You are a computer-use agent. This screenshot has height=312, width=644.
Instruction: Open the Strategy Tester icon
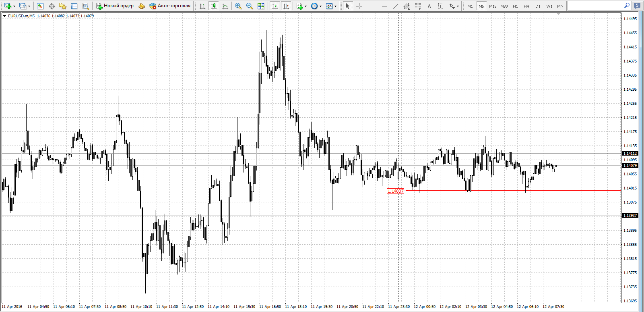85,6
